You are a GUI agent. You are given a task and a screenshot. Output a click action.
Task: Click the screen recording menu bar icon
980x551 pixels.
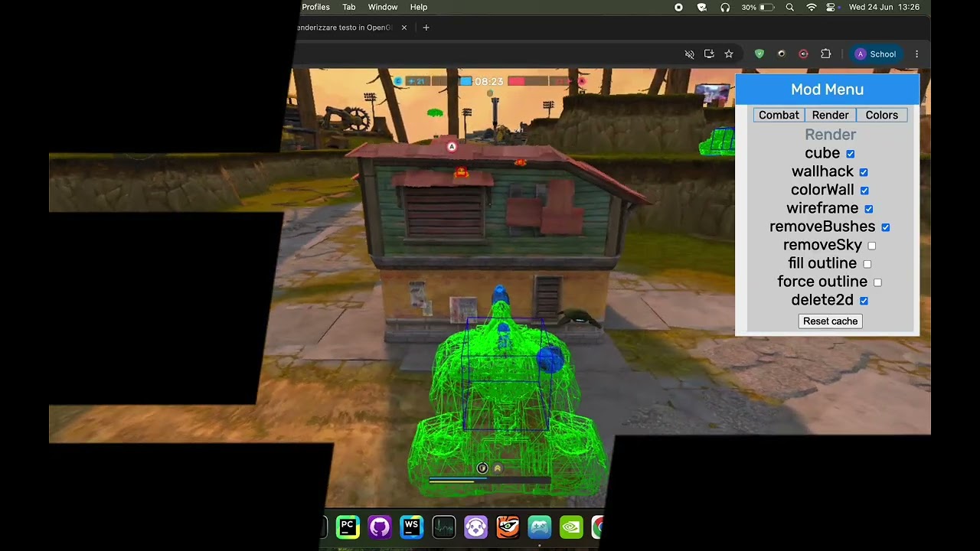point(678,7)
